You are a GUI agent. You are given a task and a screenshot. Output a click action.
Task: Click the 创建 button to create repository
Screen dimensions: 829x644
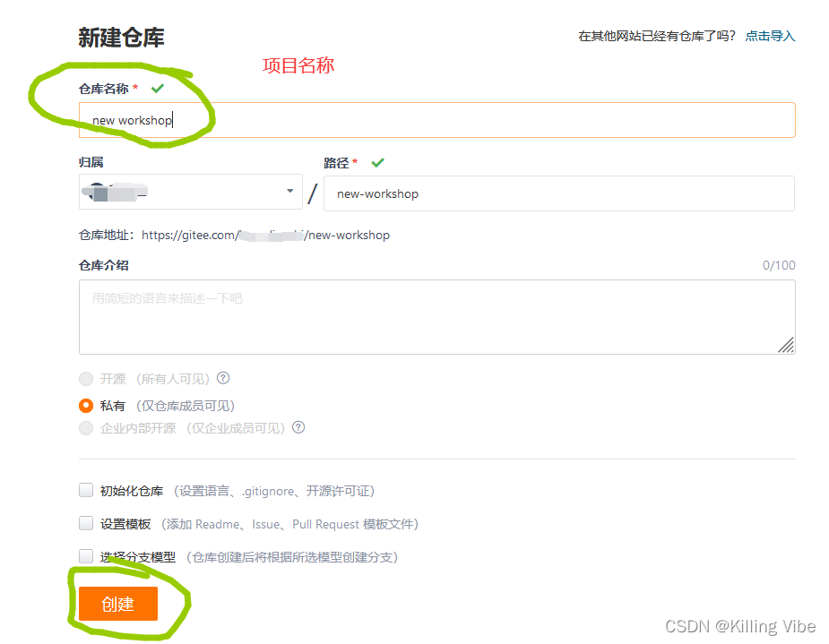tap(118, 604)
